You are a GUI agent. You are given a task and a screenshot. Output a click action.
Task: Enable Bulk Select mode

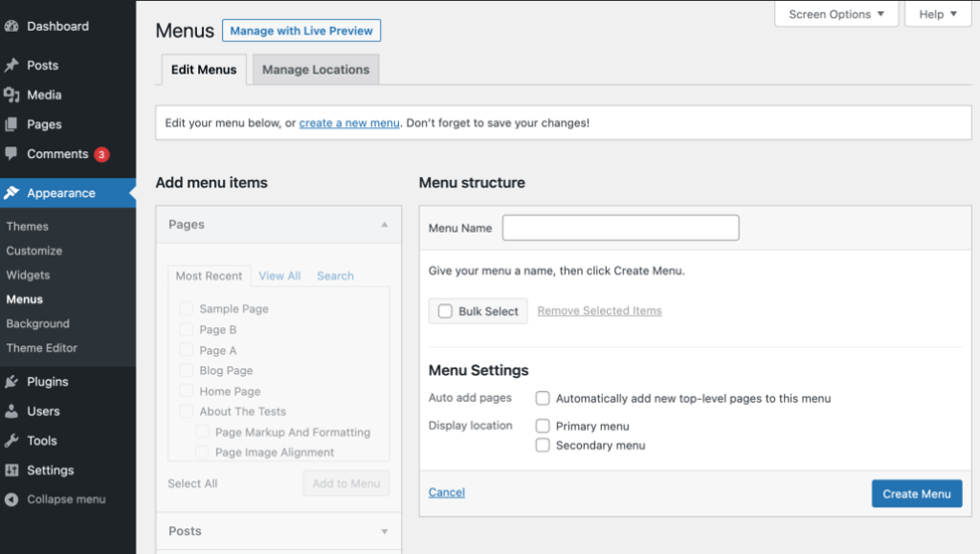[444, 311]
